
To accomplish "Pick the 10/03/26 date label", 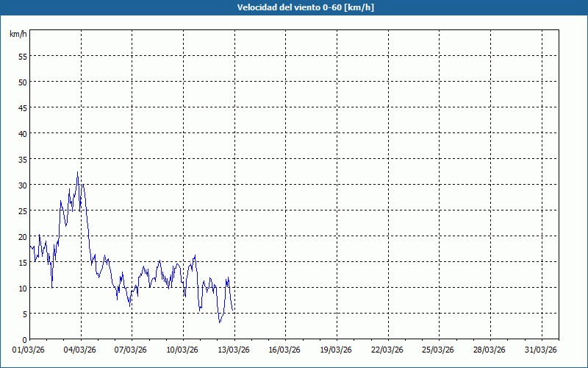I will click(x=183, y=349).
